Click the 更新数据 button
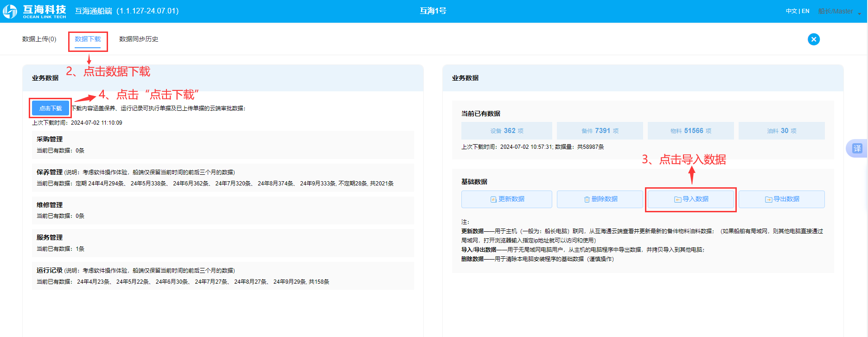This screenshot has width=868, height=337. pos(506,199)
